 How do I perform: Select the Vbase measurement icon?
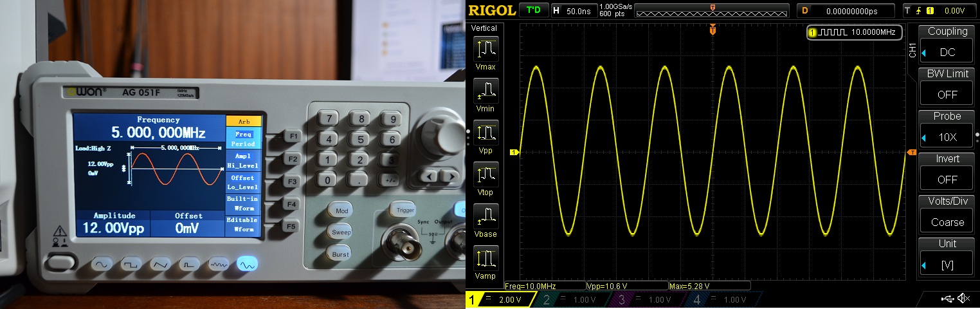(486, 216)
